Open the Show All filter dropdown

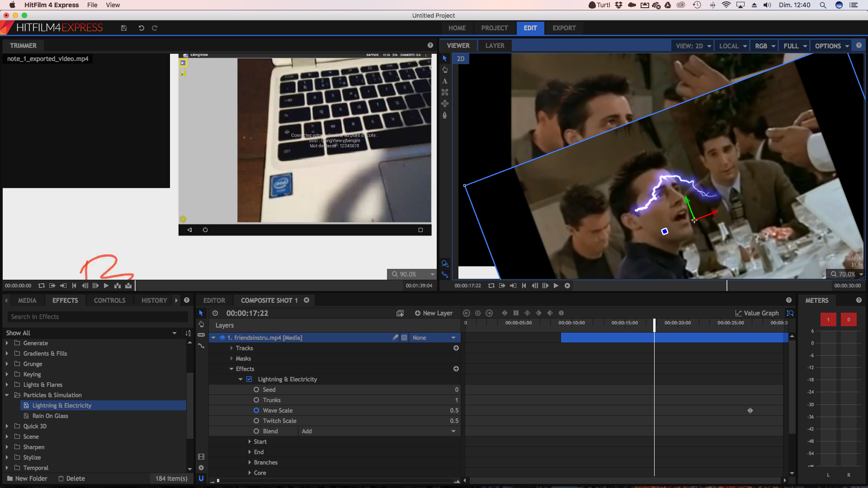point(91,333)
